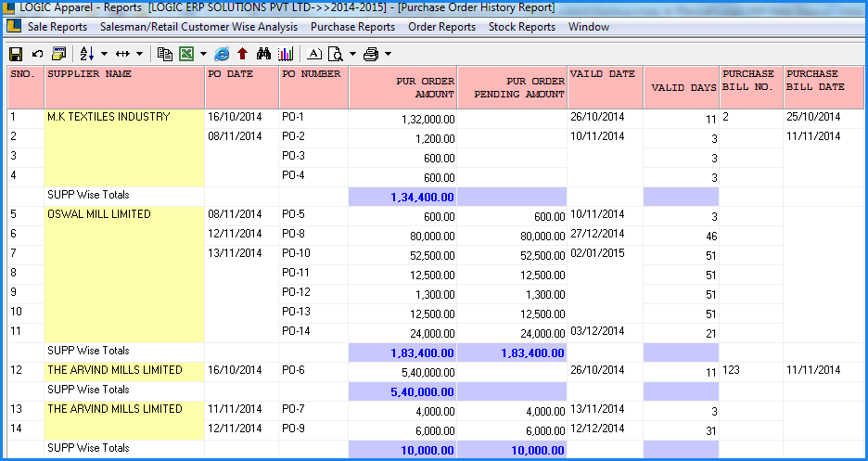The image size is (868, 461).
Task: Click the red up arrow icon
Action: (x=242, y=54)
